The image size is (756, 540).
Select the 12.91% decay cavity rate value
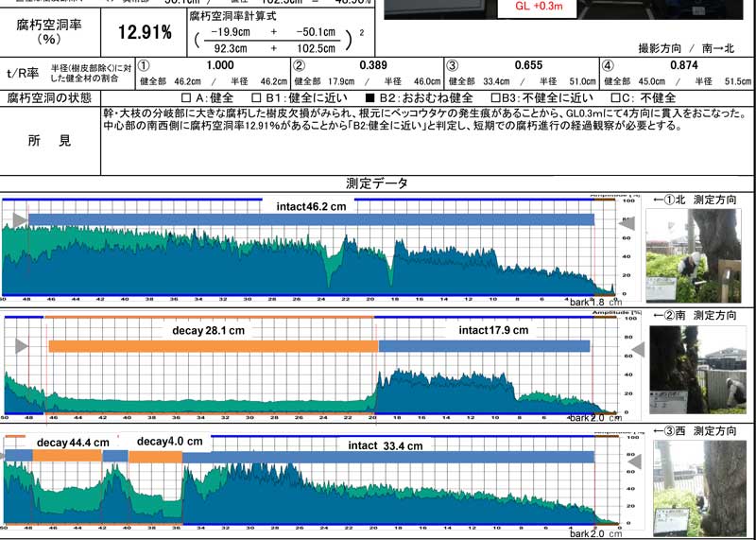coord(146,33)
